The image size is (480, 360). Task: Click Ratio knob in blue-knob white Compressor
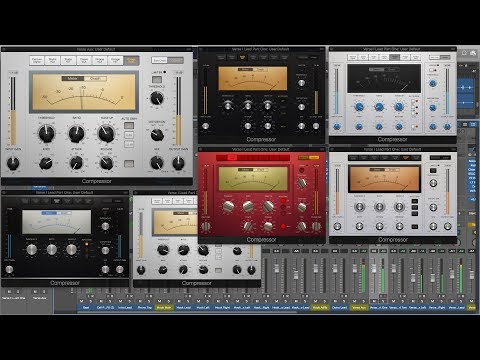click(379, 107)
